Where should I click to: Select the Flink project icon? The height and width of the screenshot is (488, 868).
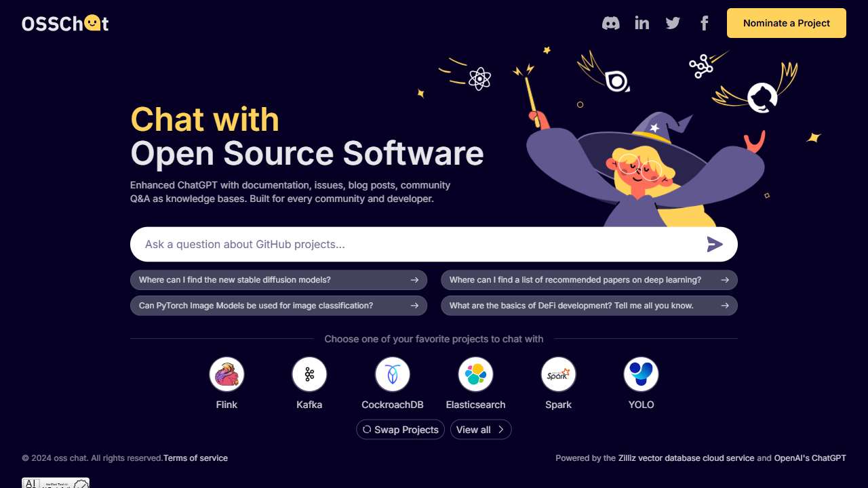tap(226, 374)
